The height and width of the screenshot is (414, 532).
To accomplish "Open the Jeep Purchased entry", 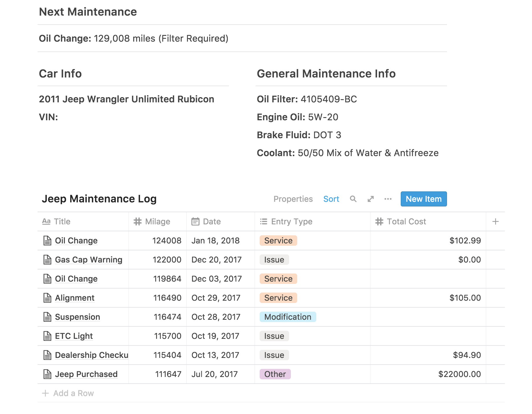I will (86, 374).
